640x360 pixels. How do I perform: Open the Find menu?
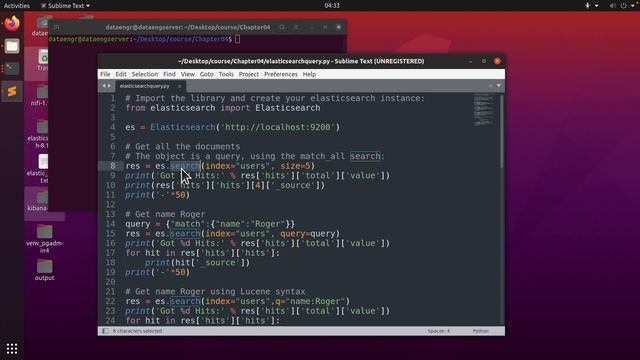[x=169, y=74]
